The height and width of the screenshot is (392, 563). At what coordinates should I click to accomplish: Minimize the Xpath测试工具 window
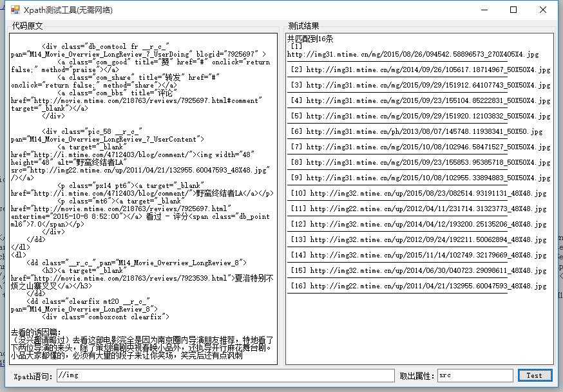[484, 10]
